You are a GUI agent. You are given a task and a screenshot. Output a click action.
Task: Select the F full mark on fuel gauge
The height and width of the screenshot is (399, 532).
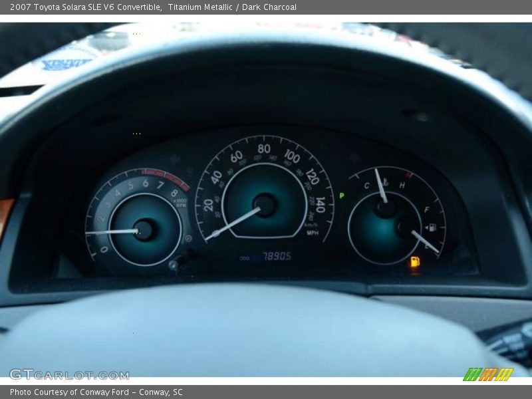tap(426, 211)
